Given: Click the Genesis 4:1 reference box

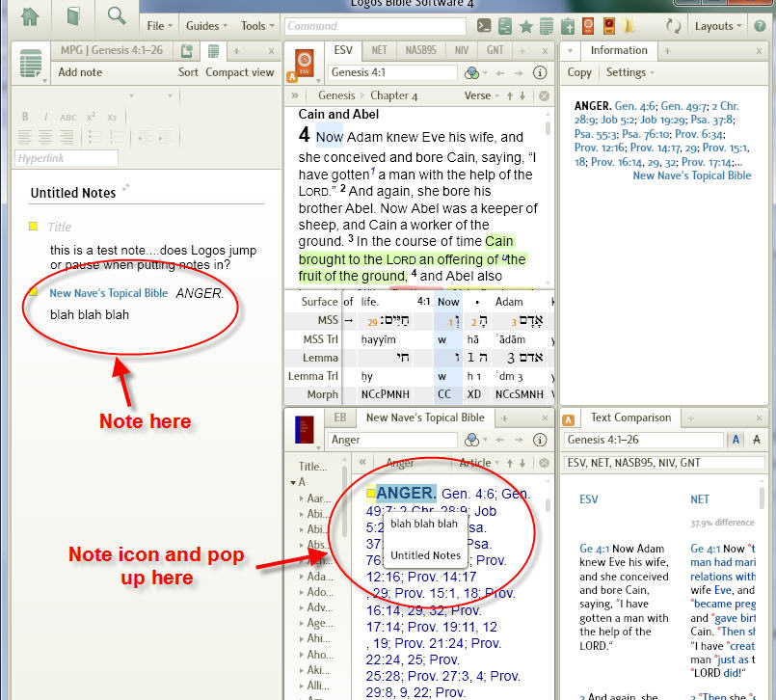Looking at the screenshot, I should pos(392,72).
